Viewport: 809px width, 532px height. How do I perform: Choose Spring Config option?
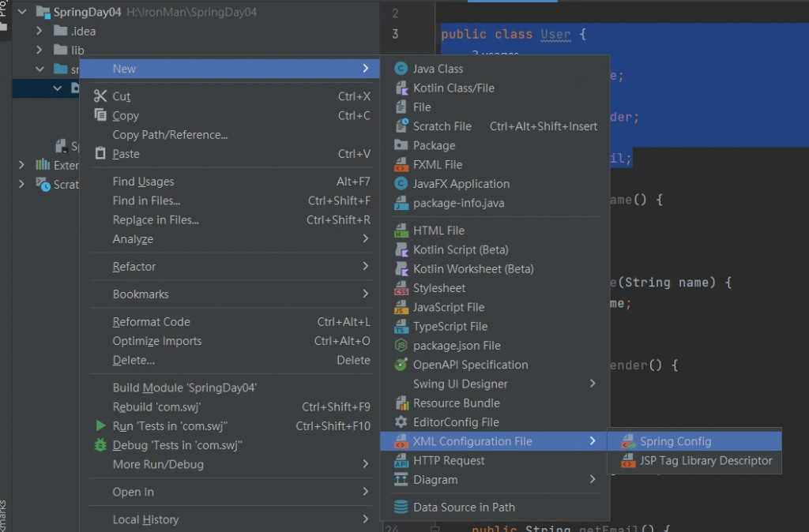point(694,441)
